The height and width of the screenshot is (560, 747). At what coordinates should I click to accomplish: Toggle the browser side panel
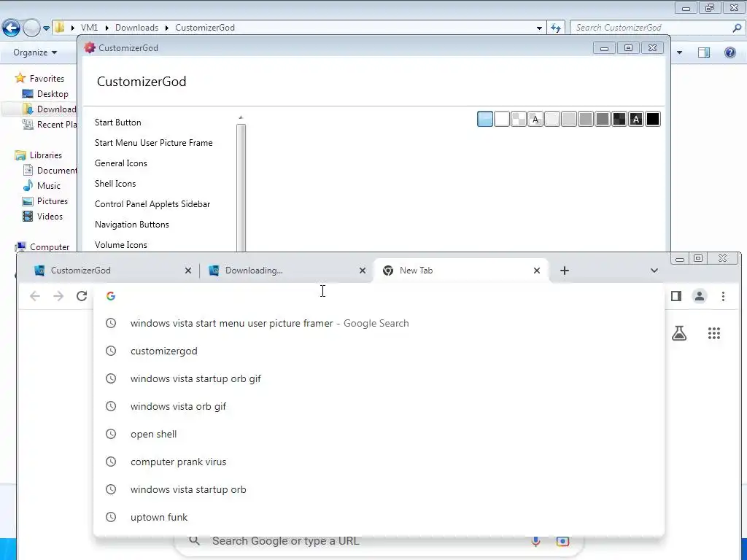pyautogui.click(x=676, y=296)
